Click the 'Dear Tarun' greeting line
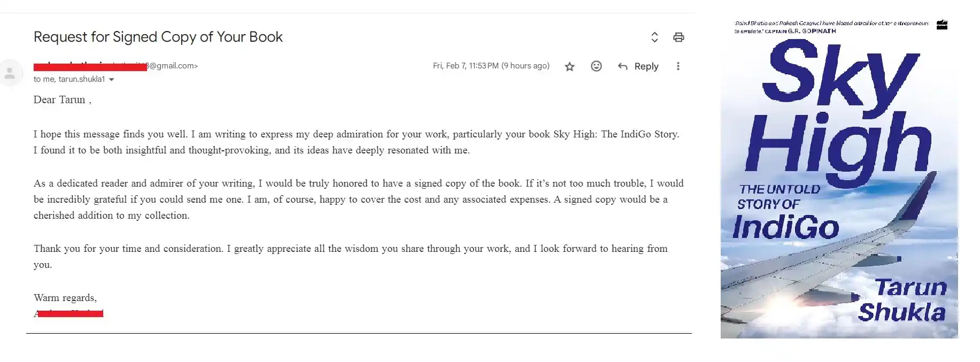This screenshot has width=980, height=362. (x=63, y=100)
